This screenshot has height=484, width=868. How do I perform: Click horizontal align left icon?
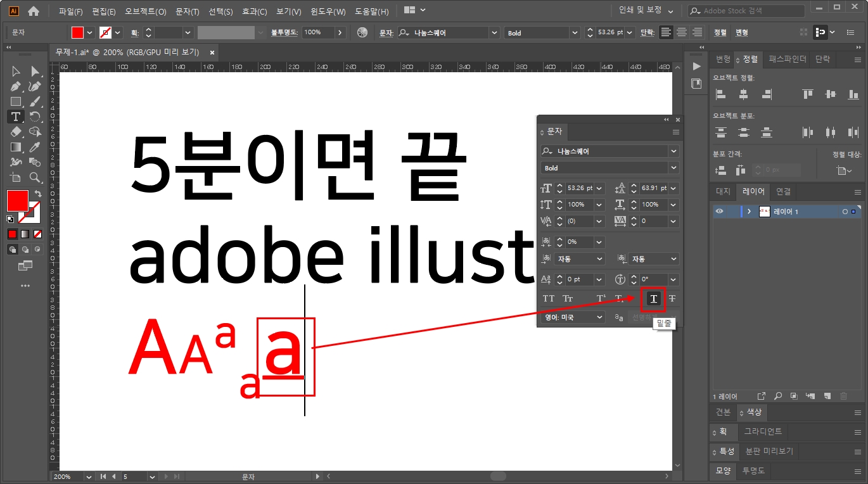tap(720, 94)
